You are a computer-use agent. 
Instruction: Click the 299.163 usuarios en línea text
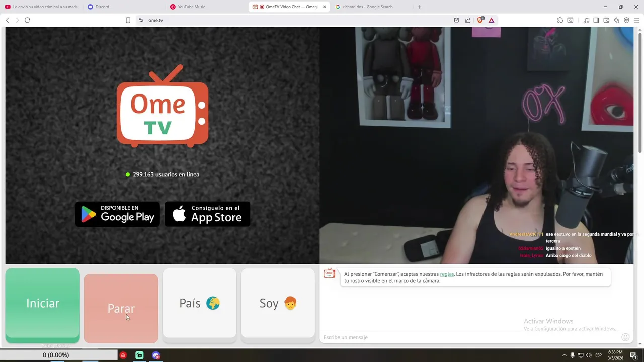tap(166, 174)
